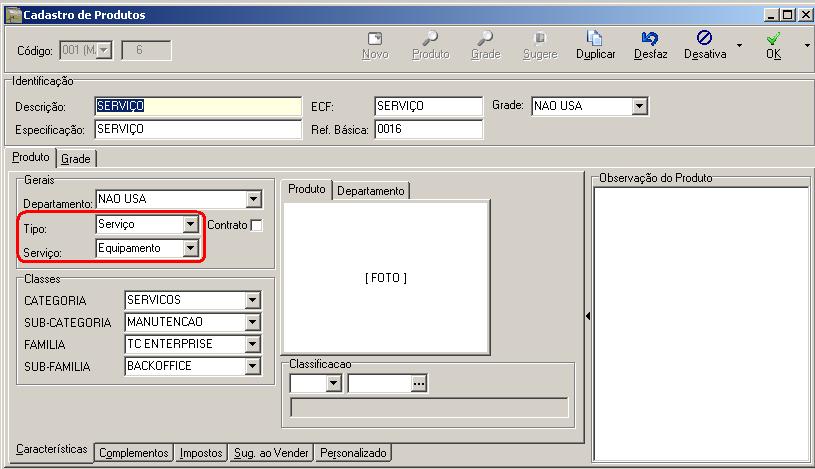815x469 pixels.
Task: Confirm with the OK checkmark icon
Action: tap(773, 39)
